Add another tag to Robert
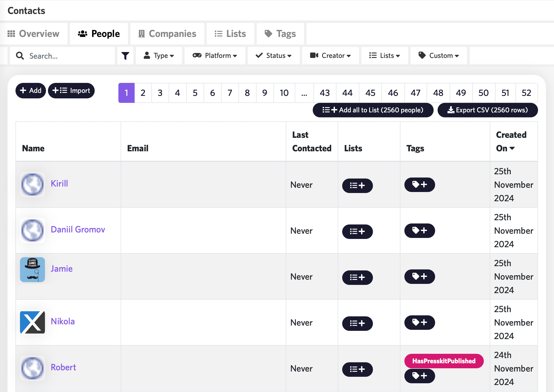 419,376
